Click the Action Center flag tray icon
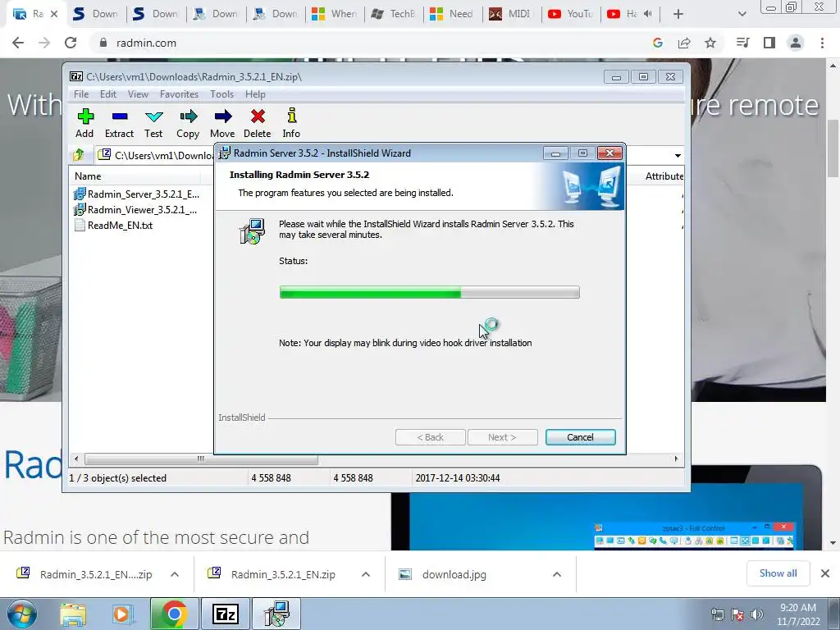The image size is (840, 630). pos(737,614)
